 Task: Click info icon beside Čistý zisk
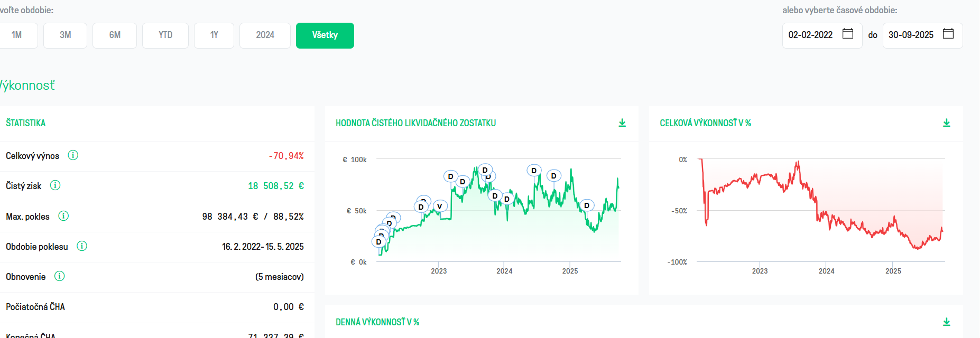pyautogui.click(x=55, y=185)
